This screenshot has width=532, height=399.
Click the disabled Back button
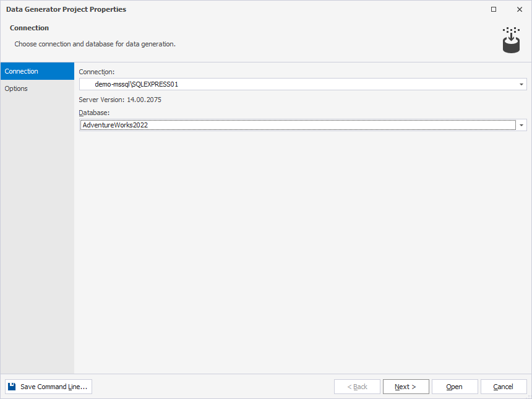tap(357, 387)
